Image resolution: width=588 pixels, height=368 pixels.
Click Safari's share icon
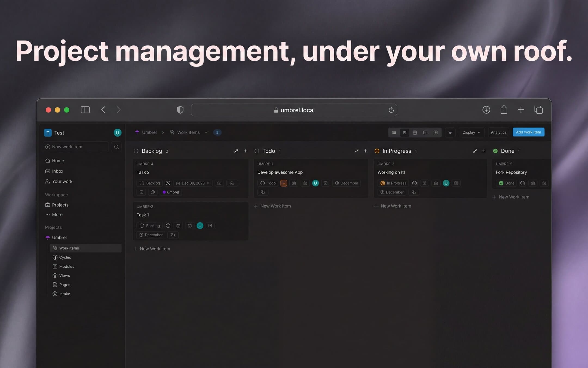click(504, 110)
